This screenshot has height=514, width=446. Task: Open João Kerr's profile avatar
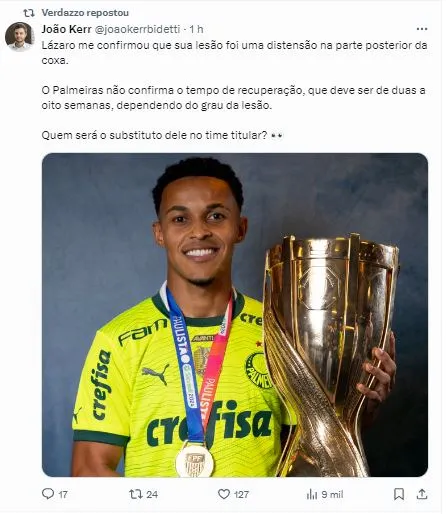20,36
